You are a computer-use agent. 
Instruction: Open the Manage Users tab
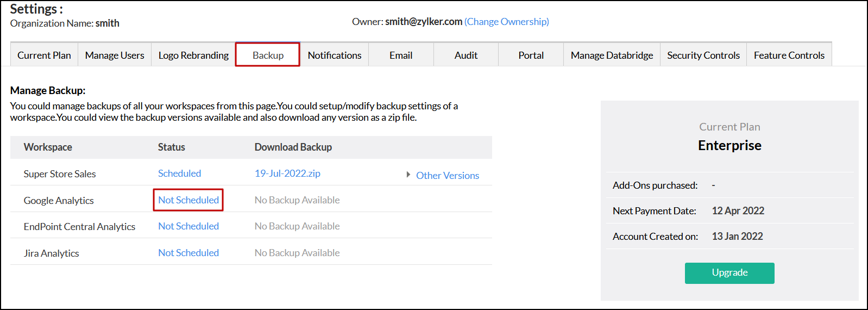pyautogui.click(x=115, y=55)
